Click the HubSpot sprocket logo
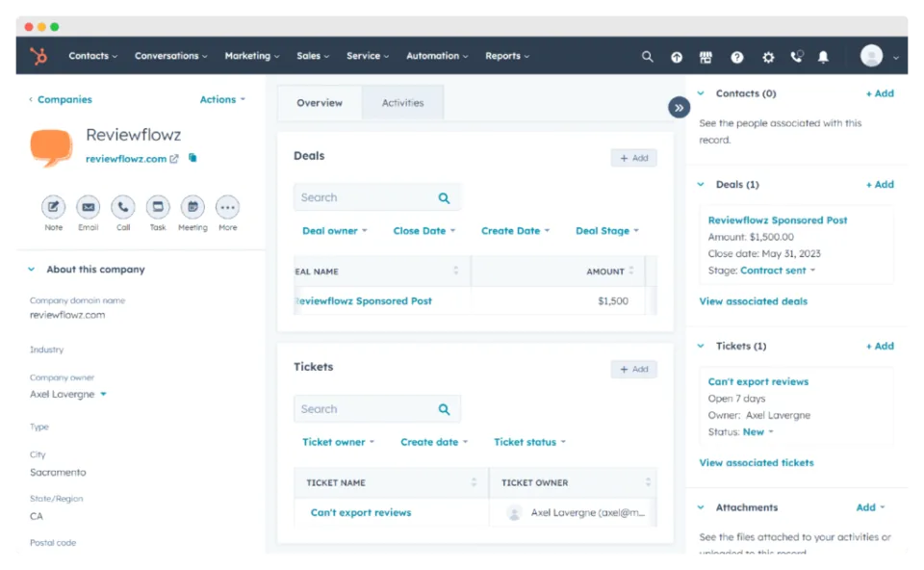Image resolution: width=924 pixels, height=570 pixels. [38, 56]
